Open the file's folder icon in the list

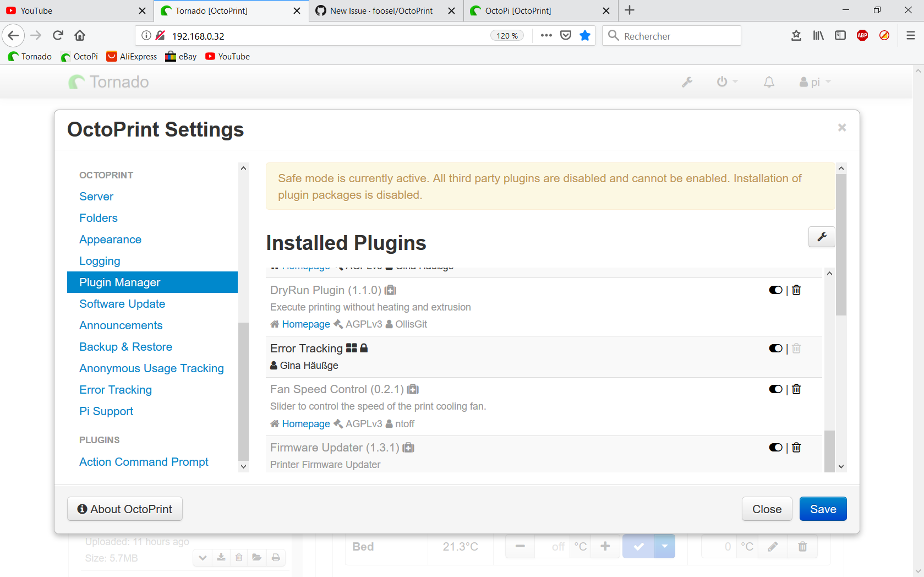click(x=256, y=557)
